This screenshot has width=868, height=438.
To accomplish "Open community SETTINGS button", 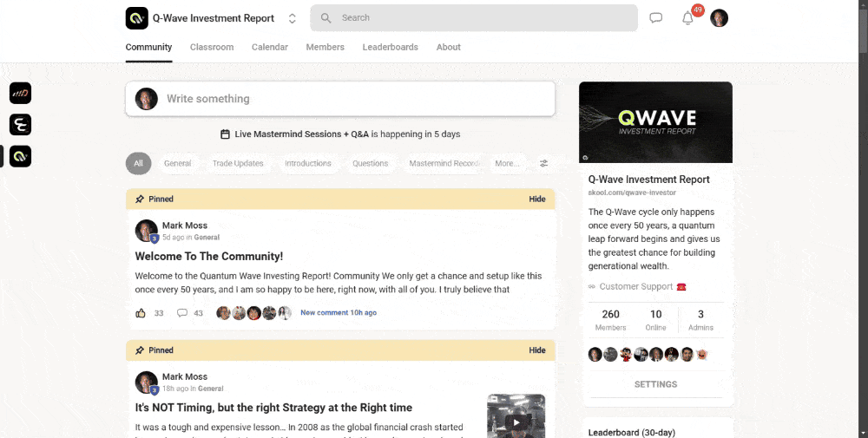I will [655, 384].
